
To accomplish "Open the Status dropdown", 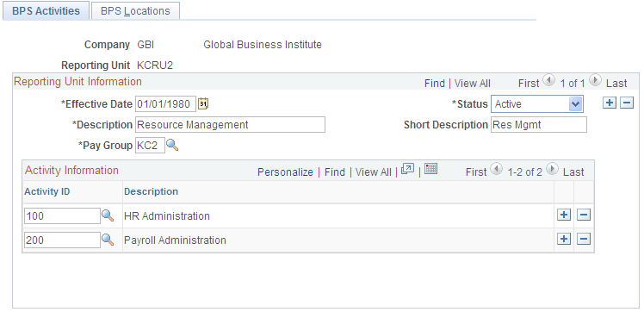I will coord(575,104).
